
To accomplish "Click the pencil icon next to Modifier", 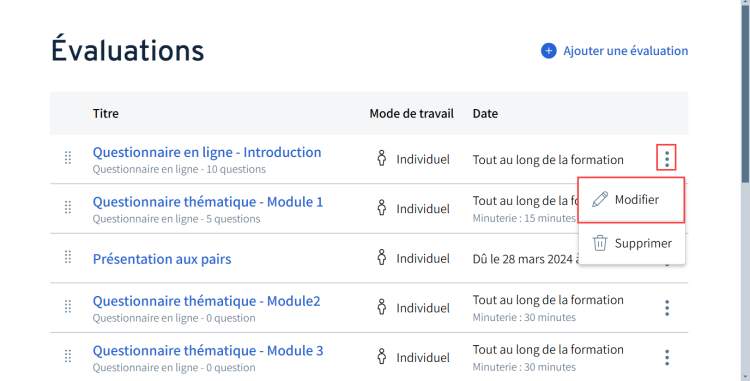I will [600, 199].
